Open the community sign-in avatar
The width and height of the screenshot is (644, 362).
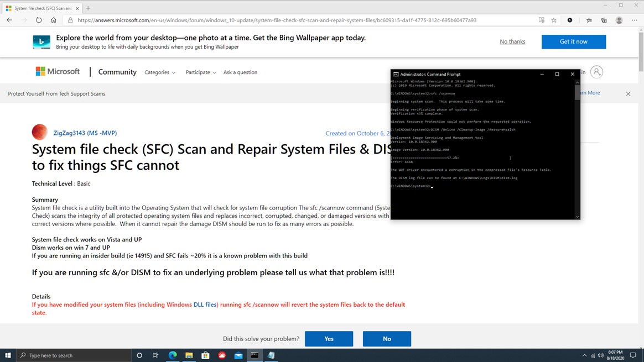(596, 72)
